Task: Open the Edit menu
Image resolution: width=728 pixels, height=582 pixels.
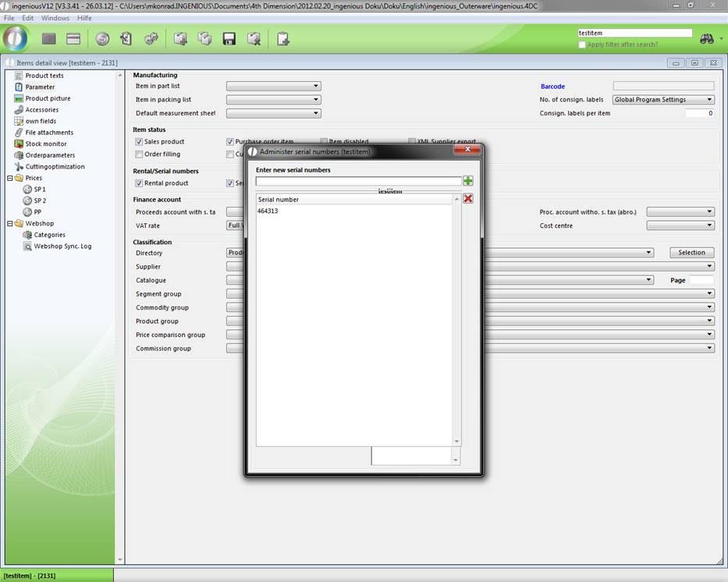Action: [x=28, y=18]
